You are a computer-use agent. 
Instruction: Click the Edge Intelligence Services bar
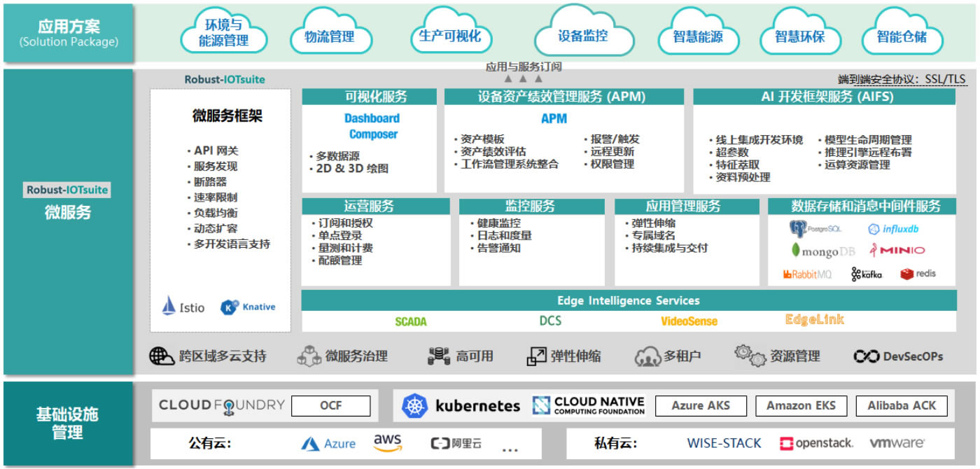[629, 300]
